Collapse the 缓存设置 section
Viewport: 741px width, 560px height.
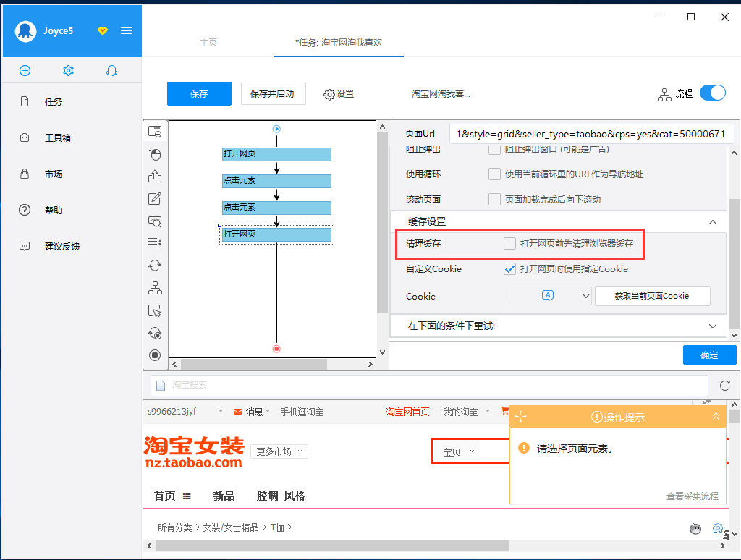[713, 221]
